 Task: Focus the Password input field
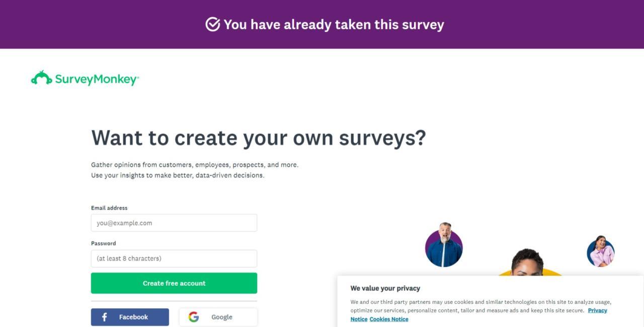tap(174, 258)
